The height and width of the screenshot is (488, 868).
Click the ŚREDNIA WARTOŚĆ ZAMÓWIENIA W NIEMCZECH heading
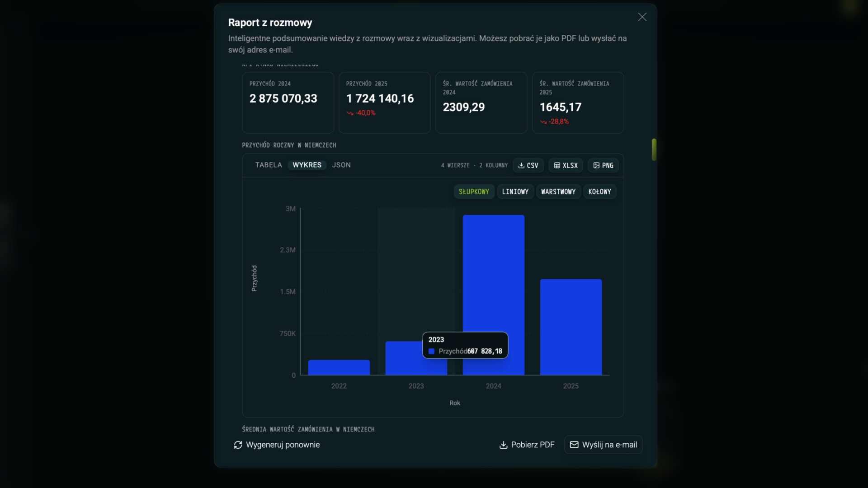(308, 429)
